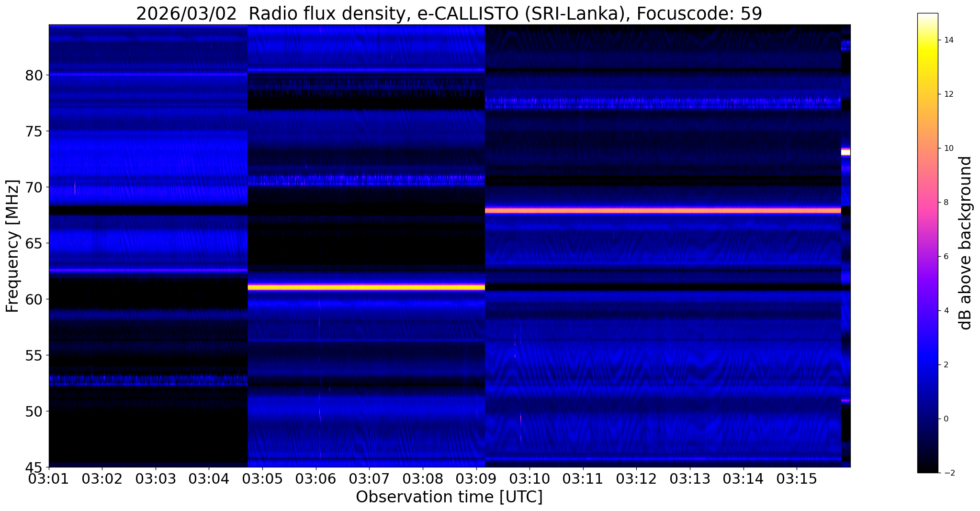This screenshot has width=980, height=511.
Task: Click the 03:14 time tick label
Action: point(743,478)
